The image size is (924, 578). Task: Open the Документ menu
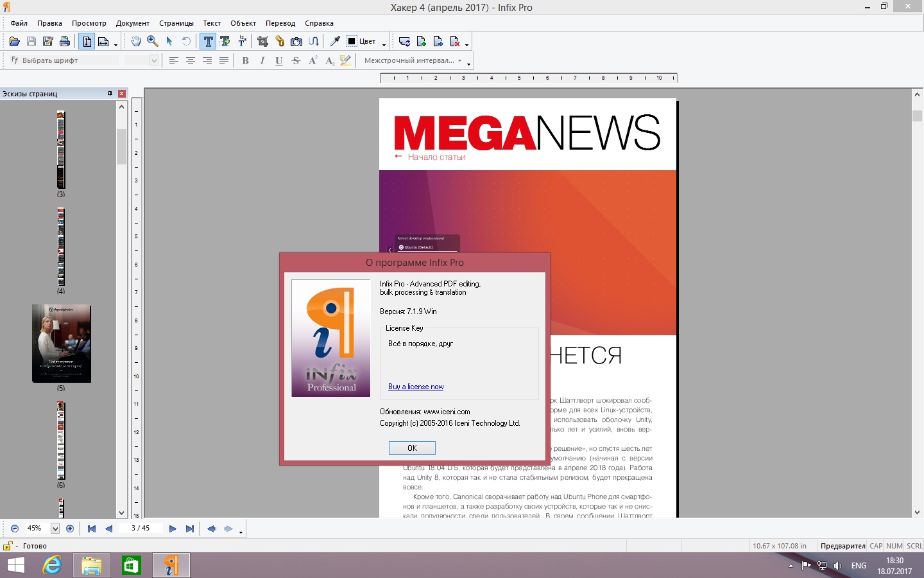[132, 23]
